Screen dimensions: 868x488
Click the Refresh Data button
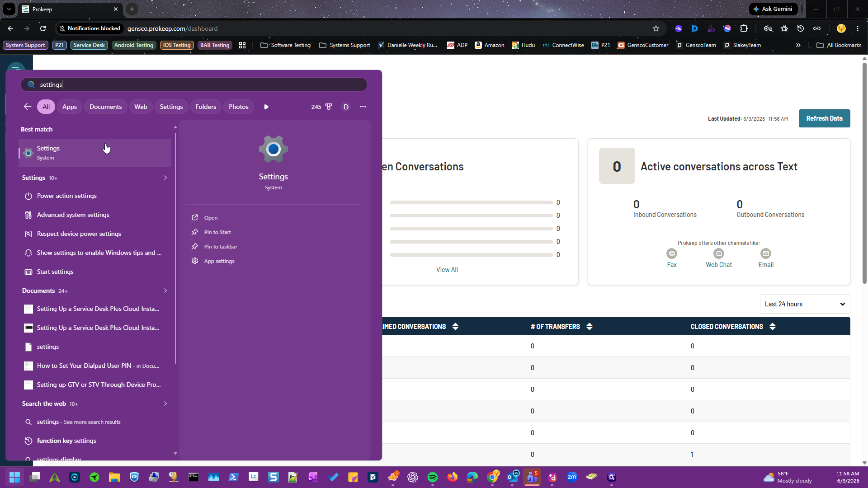(x=824, y=118)
